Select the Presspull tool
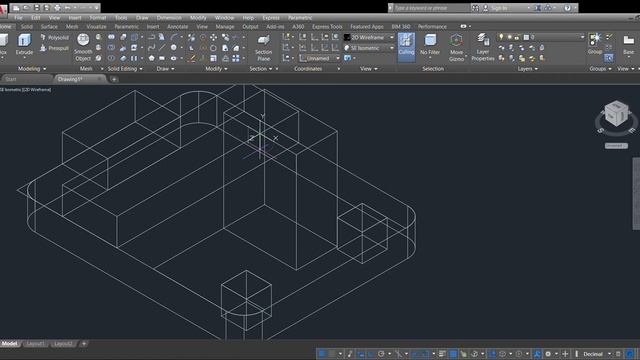The width and height of the screenshot is (640, 360). tap(54, 48)
